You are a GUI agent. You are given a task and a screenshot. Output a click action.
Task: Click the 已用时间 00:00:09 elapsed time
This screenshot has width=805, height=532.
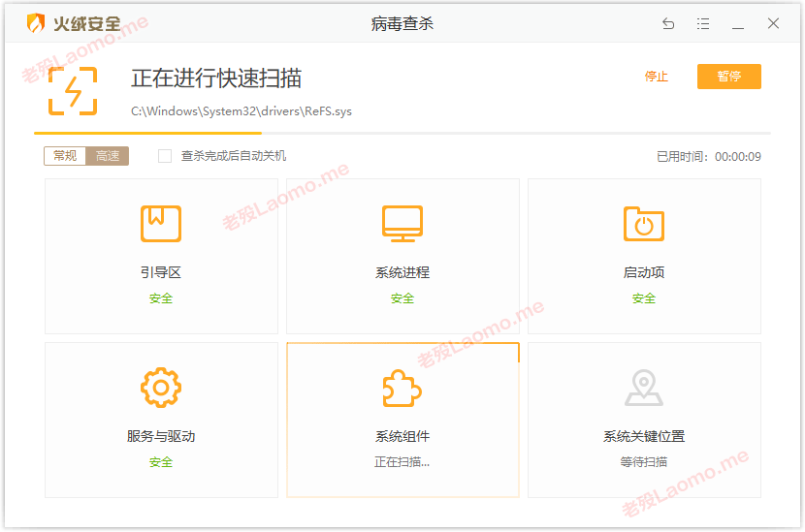(709, 156)
